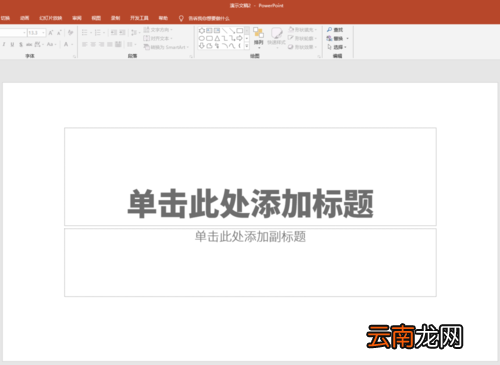This screenshot has width=500, height=365.
Task: Switch to the 视图 view tab
Action: (x=96, y=18)
